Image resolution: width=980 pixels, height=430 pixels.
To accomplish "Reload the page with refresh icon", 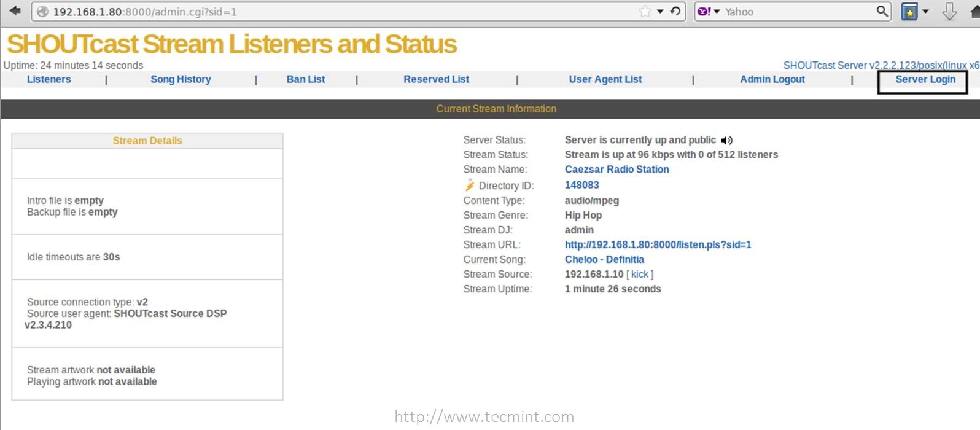I will [675, 11].
